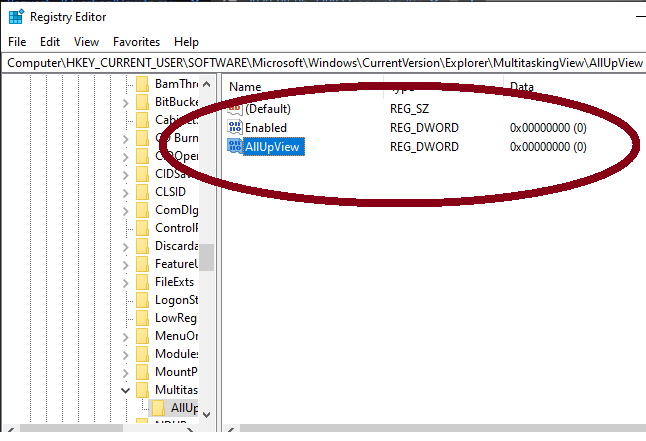
Task: Click REG_SZ type of (Default) row
Action: pos(410,109)
